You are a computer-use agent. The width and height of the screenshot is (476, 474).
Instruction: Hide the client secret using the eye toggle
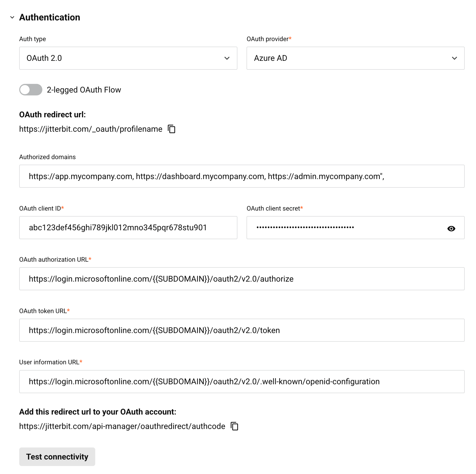pyautogui.click(x=451, y=229)
